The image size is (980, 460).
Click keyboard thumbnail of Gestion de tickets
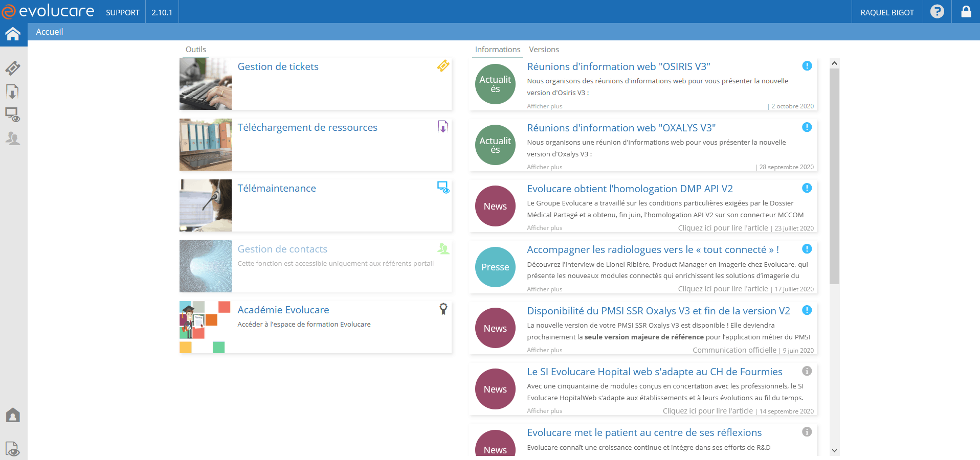206,84
